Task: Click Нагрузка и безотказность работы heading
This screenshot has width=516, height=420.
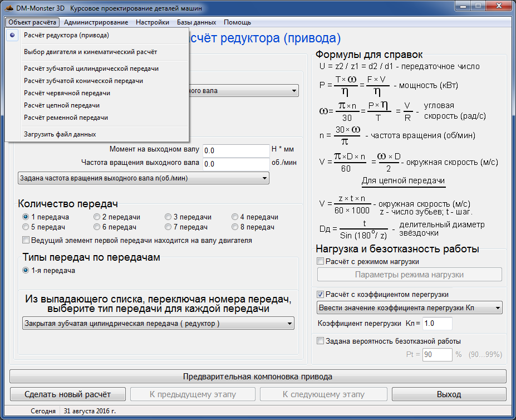Action: pyautogui.click(x=397, y=248)
